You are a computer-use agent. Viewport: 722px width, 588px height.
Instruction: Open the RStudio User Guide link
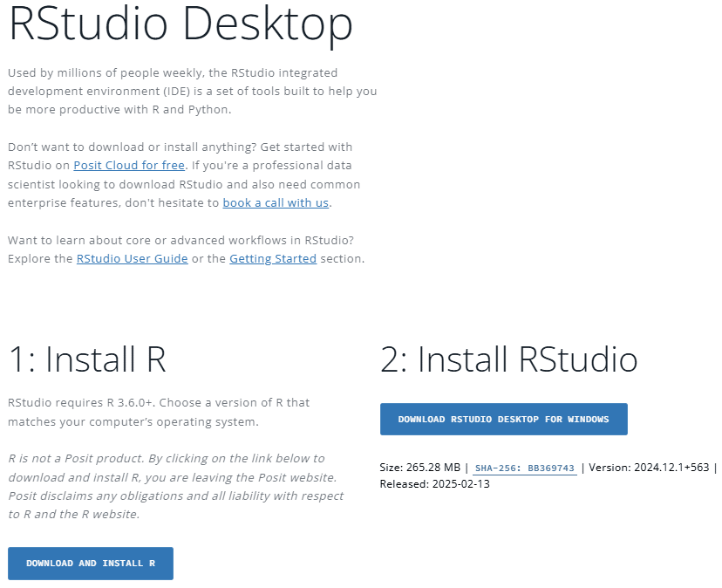pyautogui.click(x=132, y=258)
